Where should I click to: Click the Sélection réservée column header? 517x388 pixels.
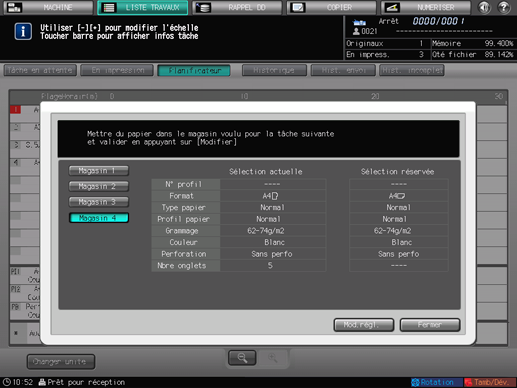click(x=397, y=172)
